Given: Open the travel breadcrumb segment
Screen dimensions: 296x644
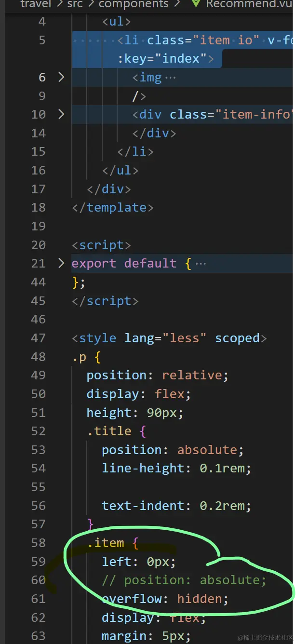Looking at the screenshot, I should (36, 4).
